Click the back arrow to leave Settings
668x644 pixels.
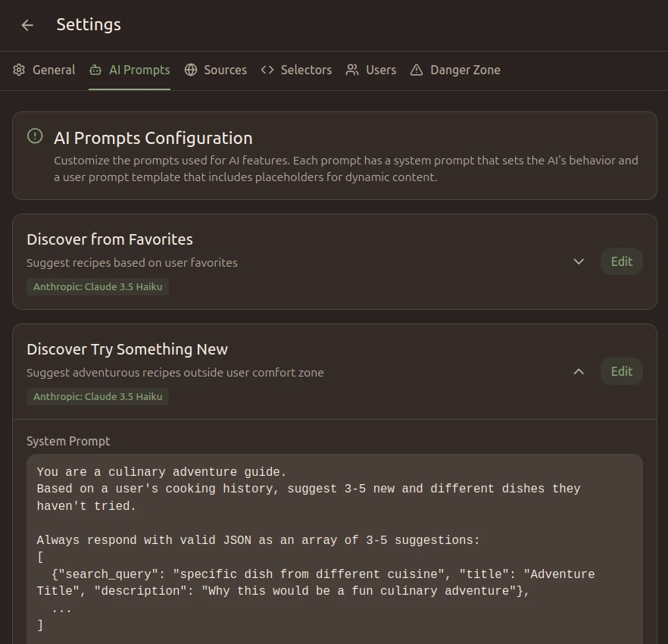point(27,25)
